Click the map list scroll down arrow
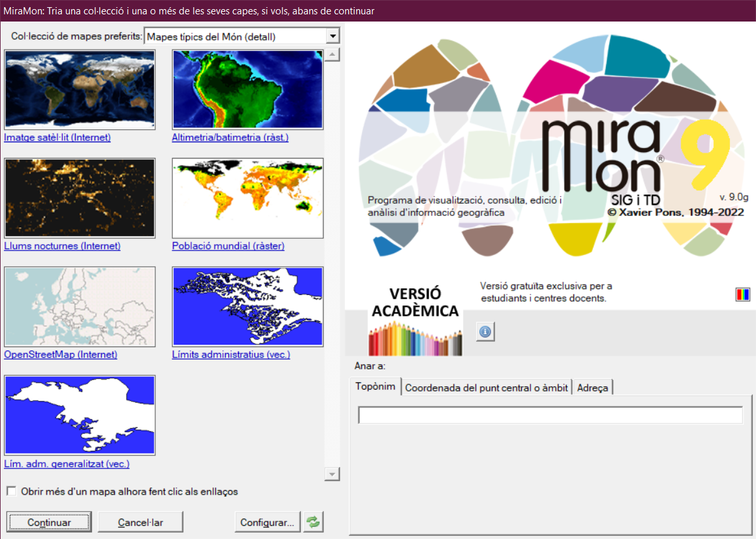The height and width of the screenshot is (539, 756). [332, 474]
